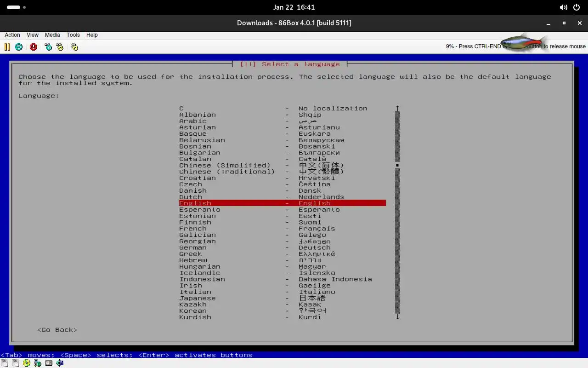The width and height of the screenshot is (588, 368).
Task: Select the Bulgarian language row
Action: click(283, 153)
